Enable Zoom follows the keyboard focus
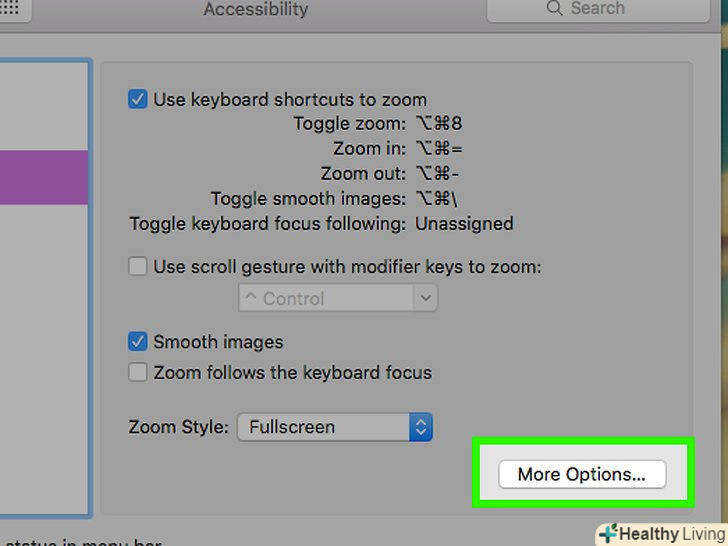 [x=138, y=373]
